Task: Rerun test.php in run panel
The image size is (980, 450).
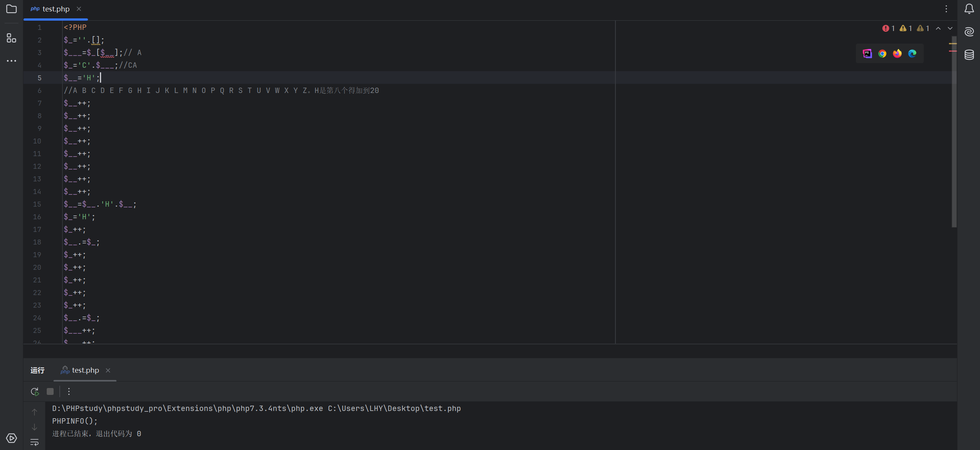Action: coord(35,391)
